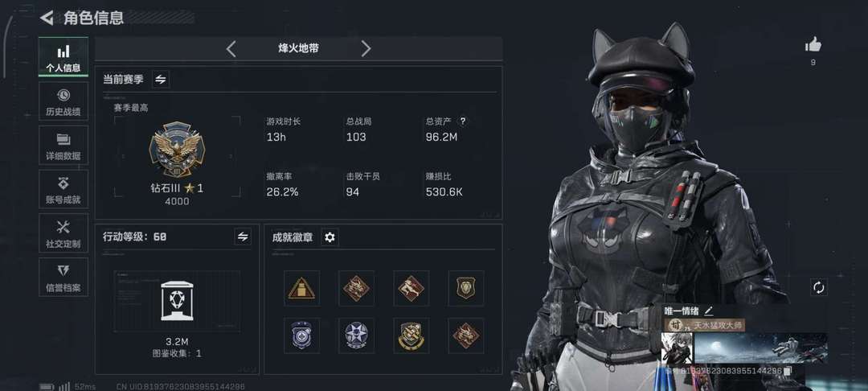
Task: Select the triangle bullet achievement badge
Action: (301, 288)
